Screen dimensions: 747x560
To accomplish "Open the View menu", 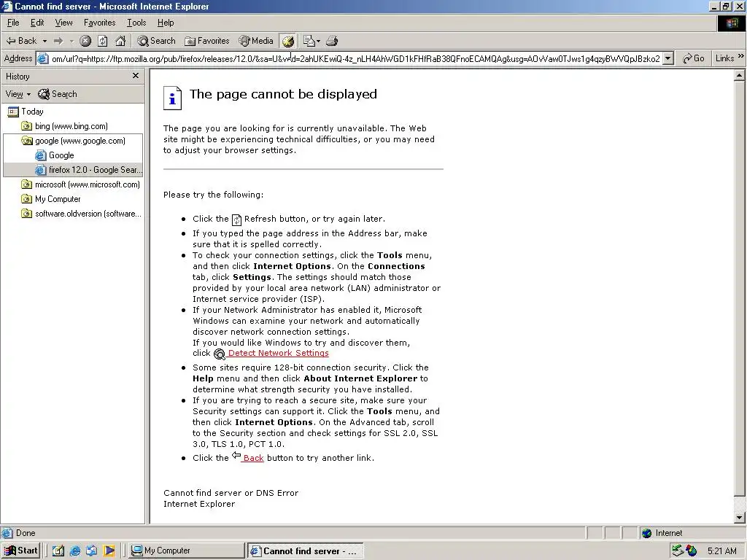I will click(64, 23).
